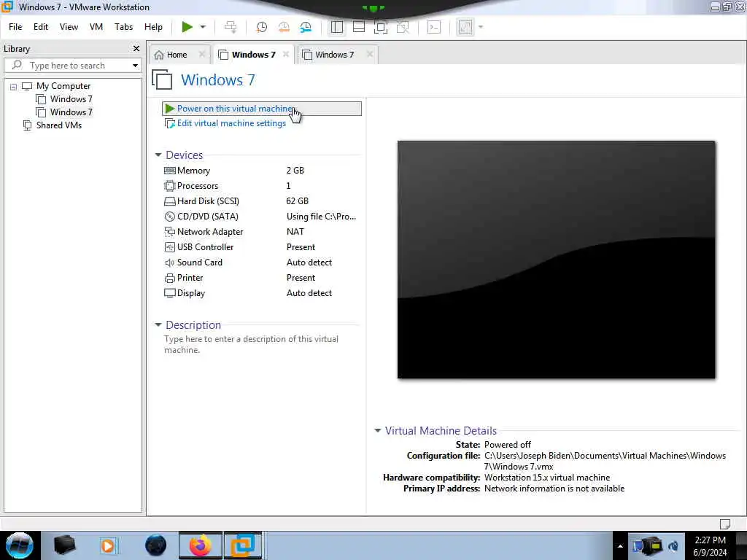This screenshot has height=560, width=747.
Task: Select second Windows 7 in library tree
Action: 71,112
